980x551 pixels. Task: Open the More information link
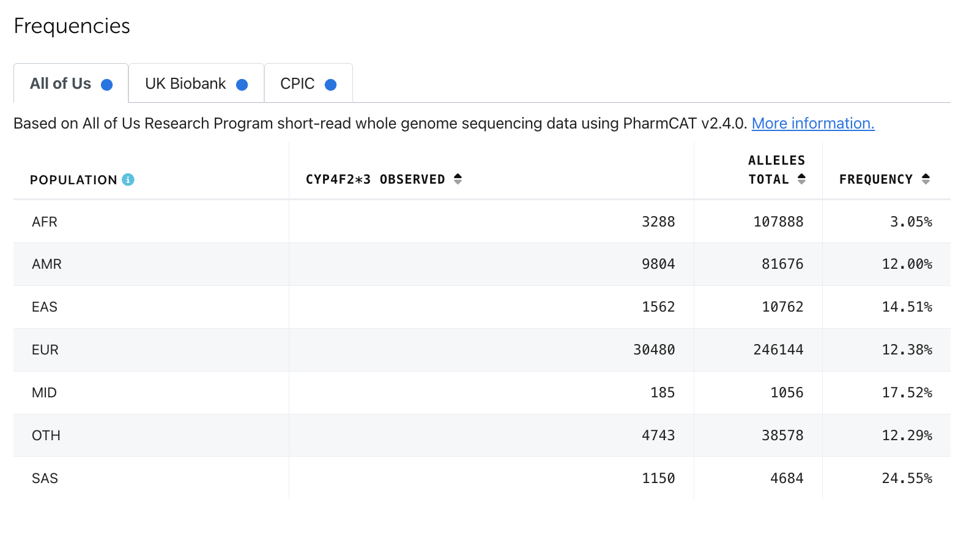(x=813, y=123)
